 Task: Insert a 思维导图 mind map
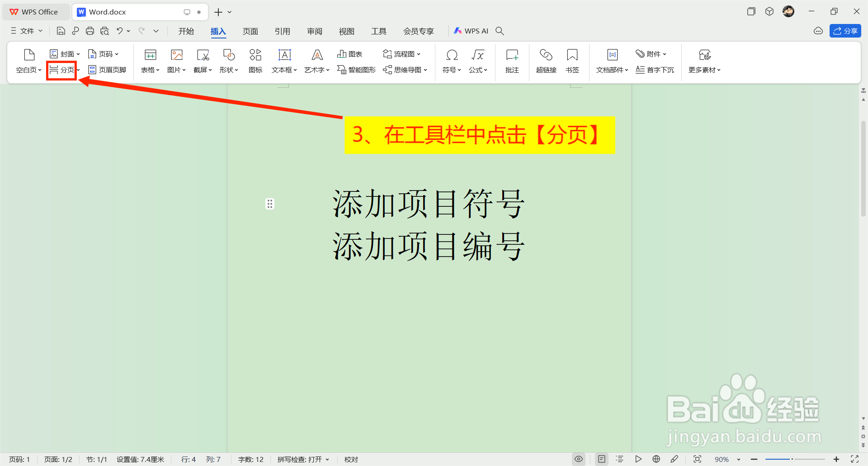click(405, 70)
